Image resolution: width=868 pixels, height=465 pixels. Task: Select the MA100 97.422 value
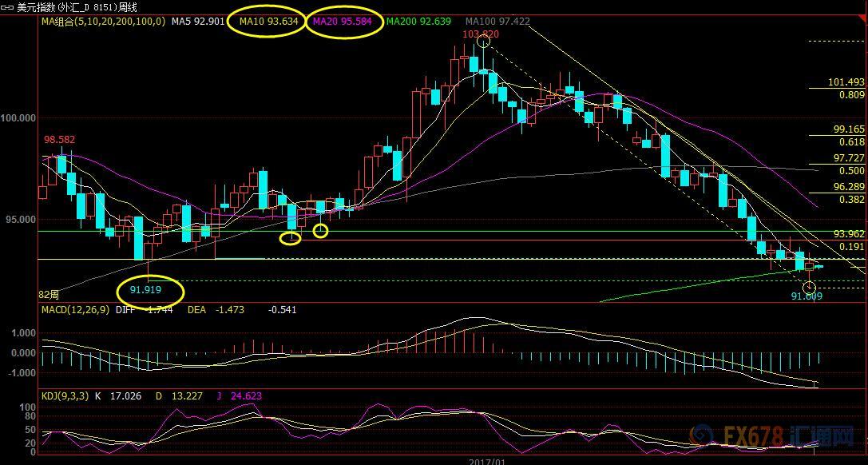point(497,22)
